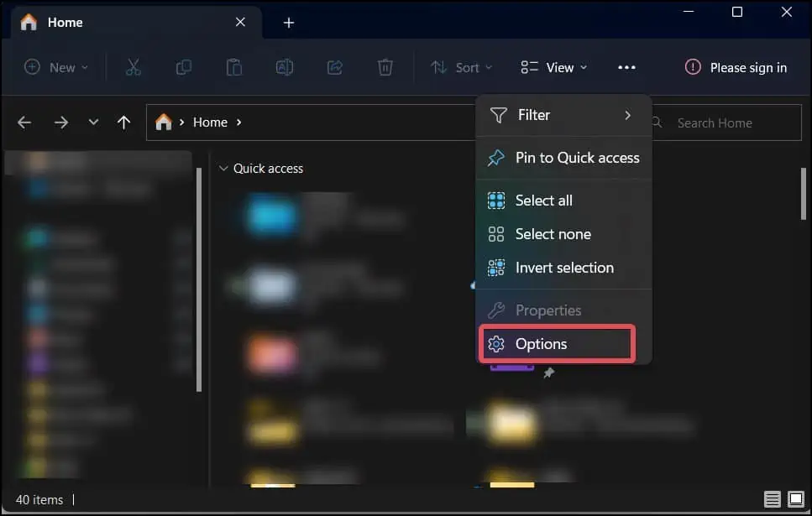
Task: Click the Share icon in the toolbar
Action: [x=335, y=67]
